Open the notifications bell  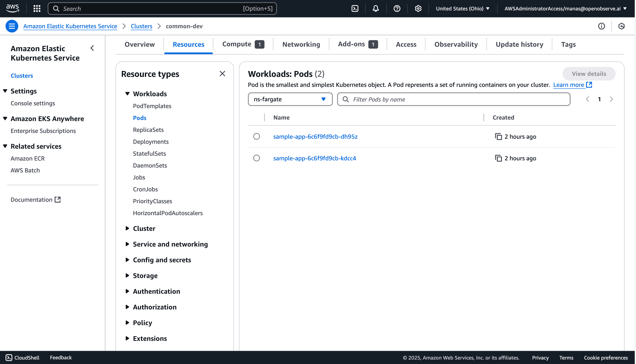(376, 8)
